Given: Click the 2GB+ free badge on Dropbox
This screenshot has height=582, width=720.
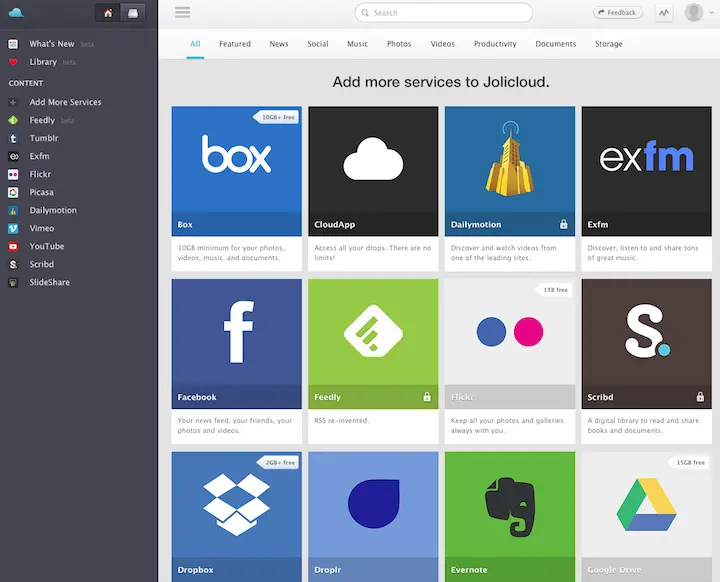Looking at the screenshot, I should (x=278, y=463).
